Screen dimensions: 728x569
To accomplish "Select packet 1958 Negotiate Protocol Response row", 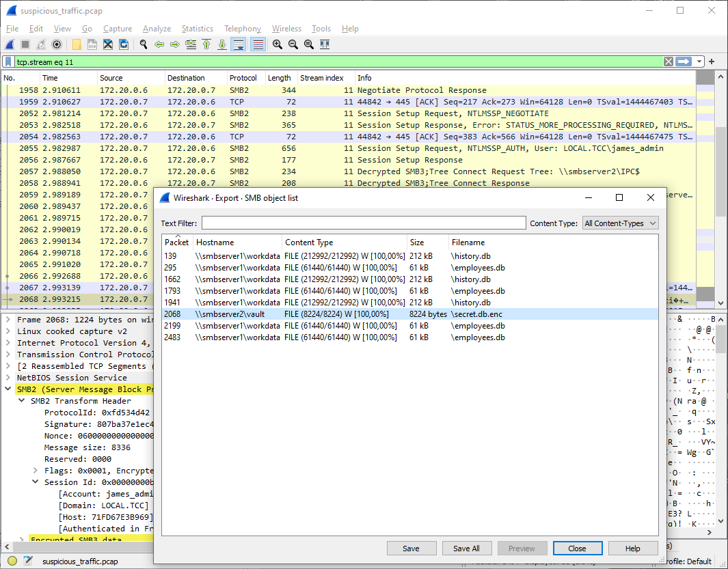I will click(348, 90).
